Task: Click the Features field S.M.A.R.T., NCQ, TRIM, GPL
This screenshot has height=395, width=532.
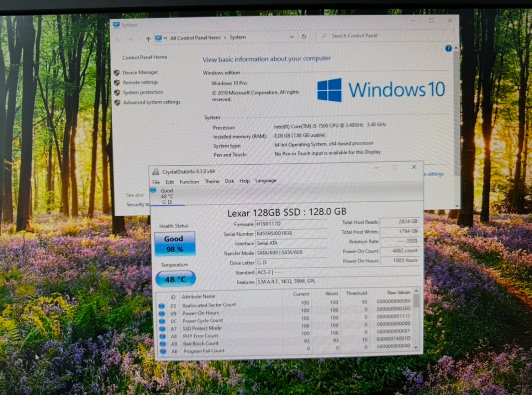Action: (337, 281)
